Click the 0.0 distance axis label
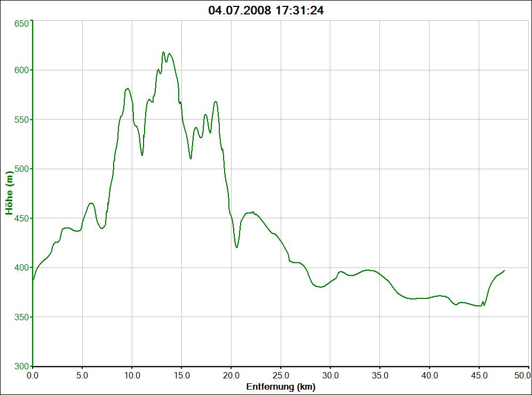This screenshot has width=532, height=395. pyautogui.click(x=33, y=375)
